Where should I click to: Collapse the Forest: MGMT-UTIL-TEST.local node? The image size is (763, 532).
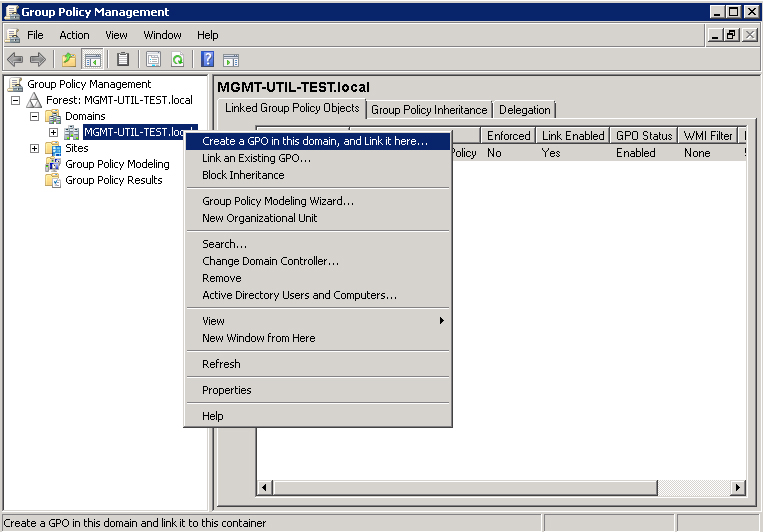coord(16,100)
